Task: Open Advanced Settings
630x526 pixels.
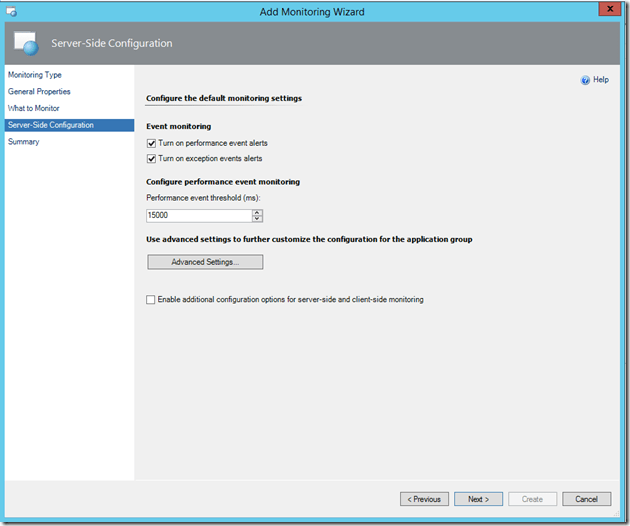Action: pos(205,262)
